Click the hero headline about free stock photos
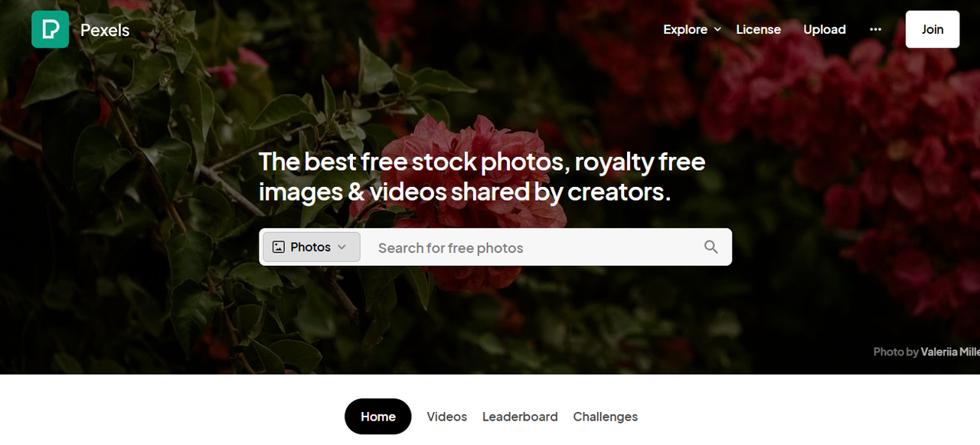This screenshot has width=980, height=445. [x=482, y=176]
